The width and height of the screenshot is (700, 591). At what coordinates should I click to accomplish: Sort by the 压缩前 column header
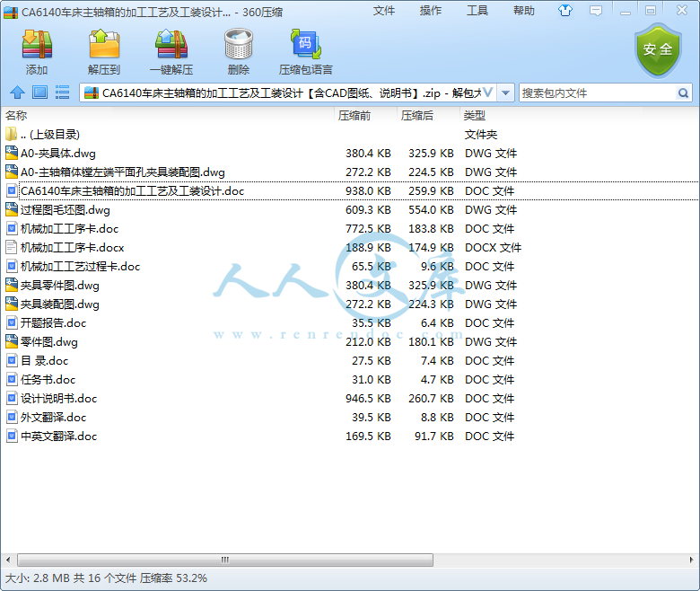tap(364, 116)
